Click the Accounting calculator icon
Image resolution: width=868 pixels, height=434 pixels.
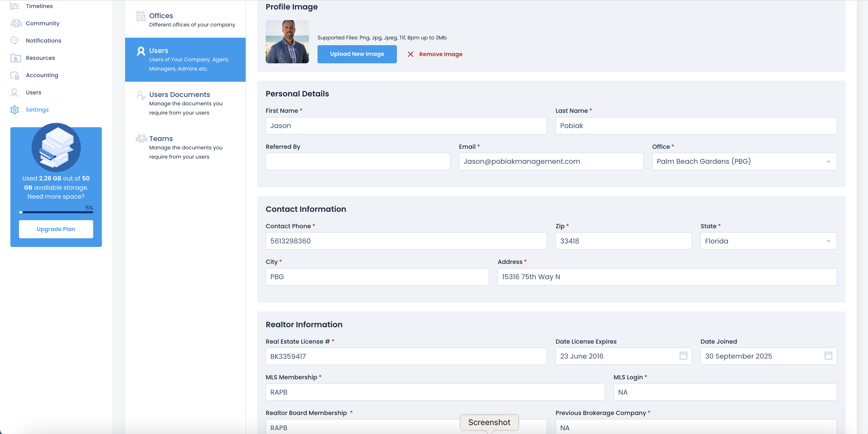(x=15, y=75)
